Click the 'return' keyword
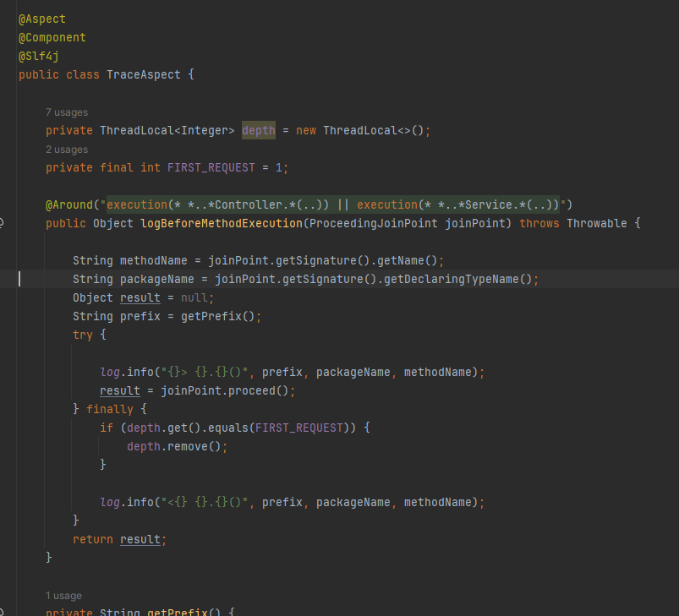 point(93,540)
